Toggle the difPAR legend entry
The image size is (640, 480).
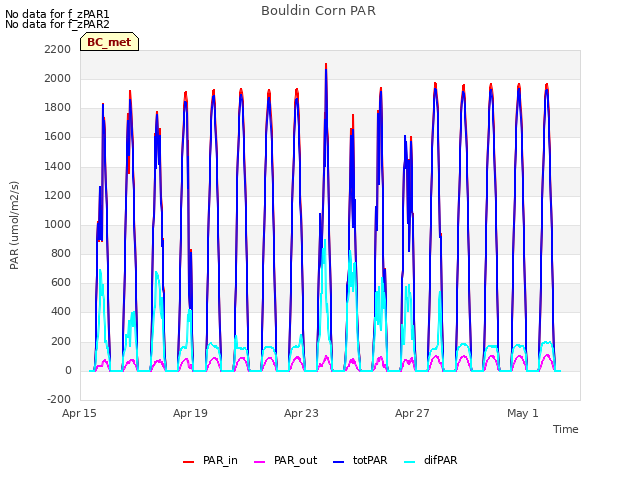pos(431,460)
